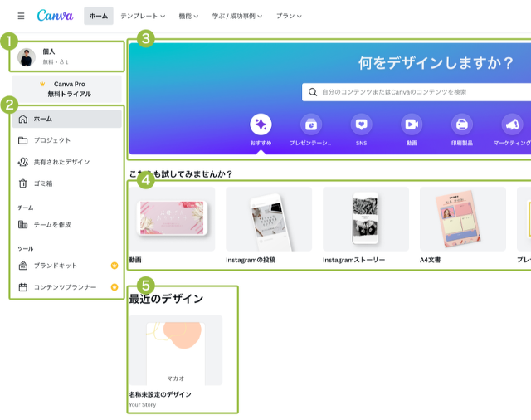Open プロジェクト in the sidebar

click(51, 140)
